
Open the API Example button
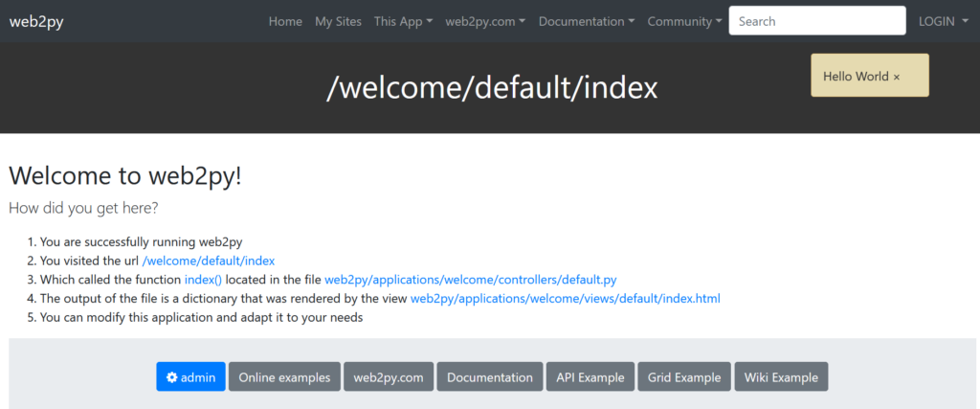590,376
